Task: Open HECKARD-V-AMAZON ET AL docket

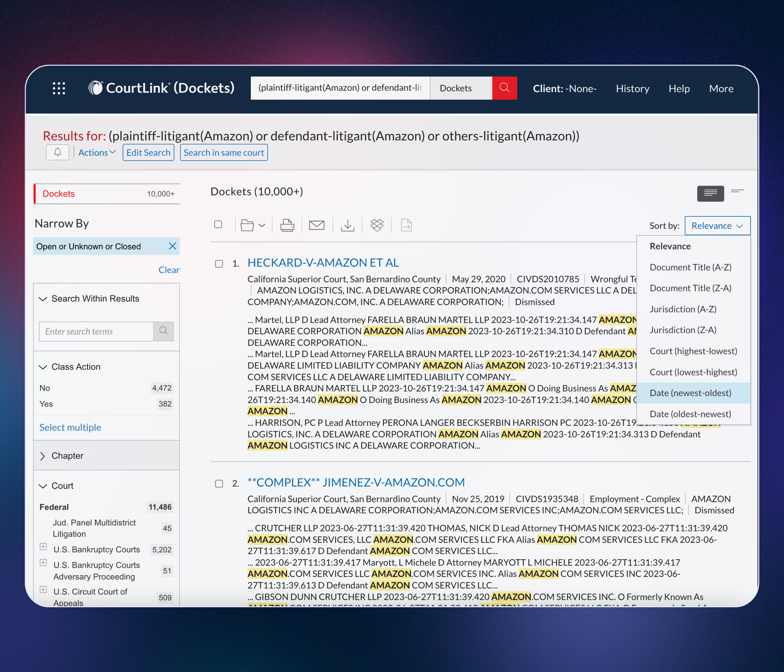Action: [x=323, y=263]
